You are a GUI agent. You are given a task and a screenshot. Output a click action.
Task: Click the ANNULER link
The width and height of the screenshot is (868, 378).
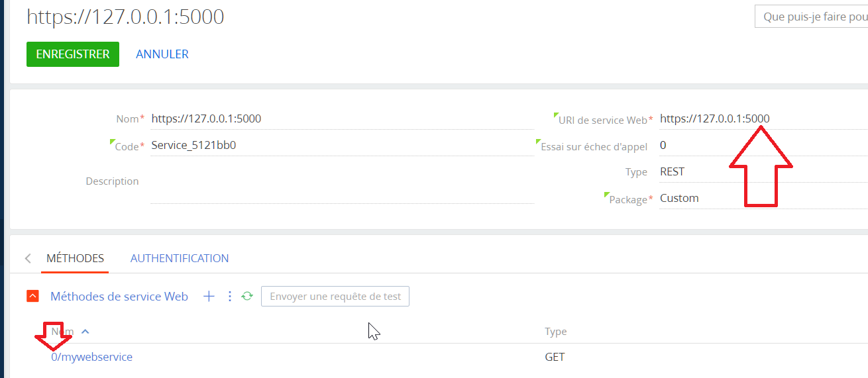tap(162, 54)
